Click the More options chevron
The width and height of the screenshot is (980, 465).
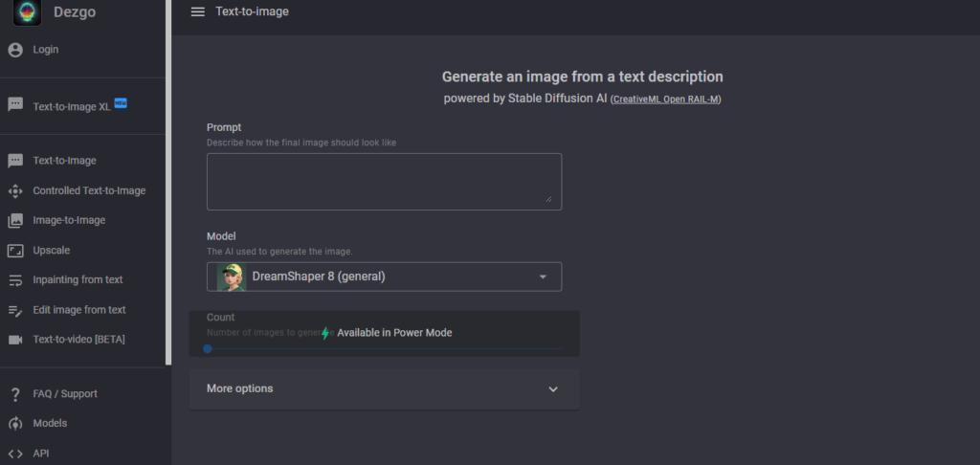tap(553, 388)
